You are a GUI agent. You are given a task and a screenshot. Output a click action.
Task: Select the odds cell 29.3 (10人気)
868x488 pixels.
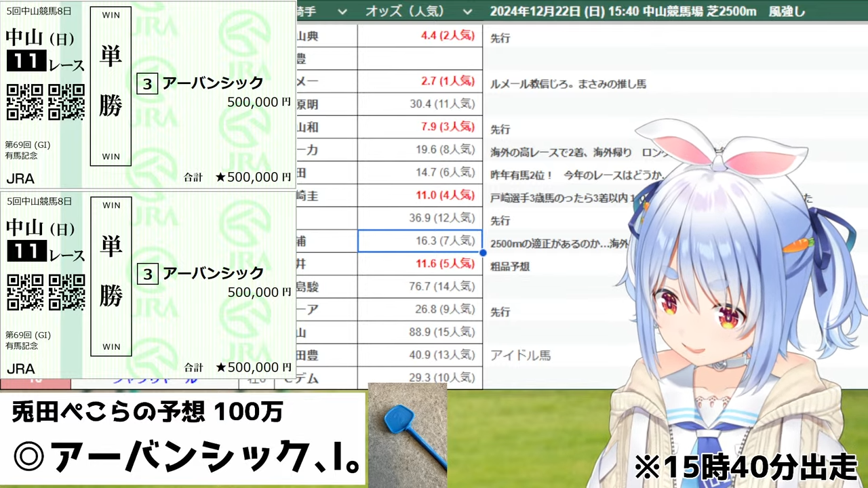(x=420, y=378)
